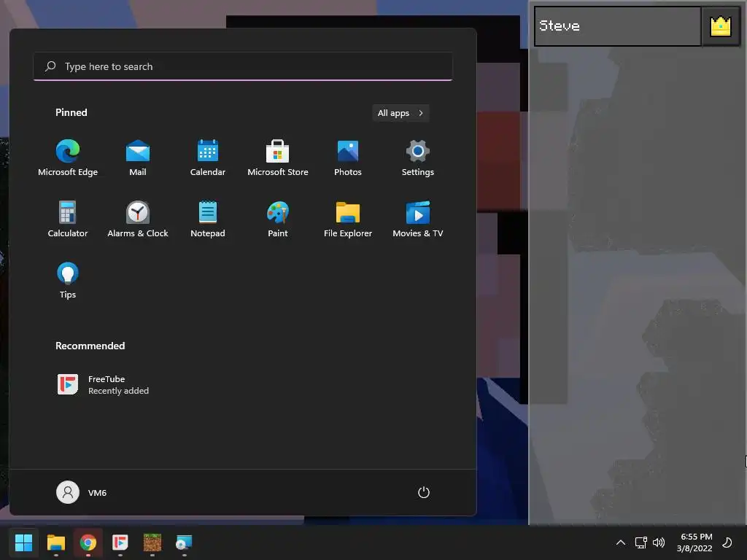Focus the Type here to search box
Viewport: 747px width, 560px height.
(x=243, y=66)
